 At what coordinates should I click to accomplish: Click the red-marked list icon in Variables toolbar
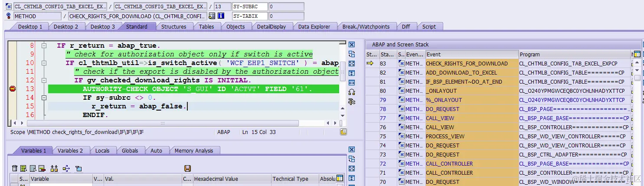(x=42, y=169)
